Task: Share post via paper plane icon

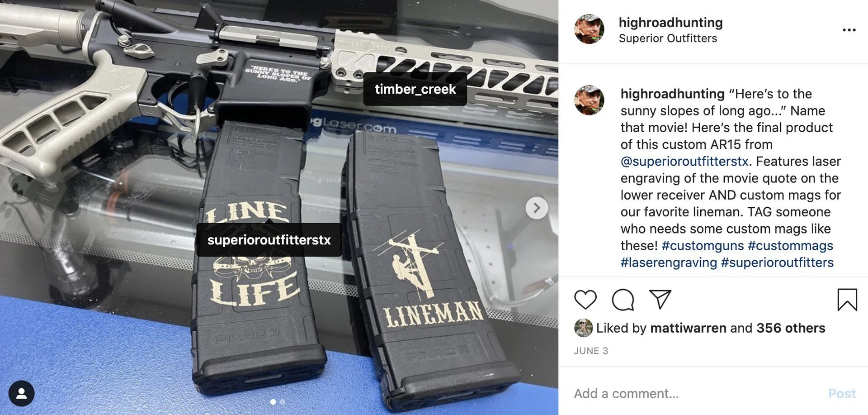Action: [x=660, y=299]
